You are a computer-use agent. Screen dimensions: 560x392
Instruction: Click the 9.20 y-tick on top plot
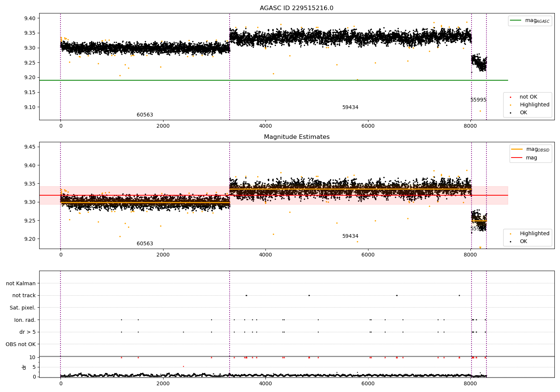pyautogui.click(x=30, y=78)
